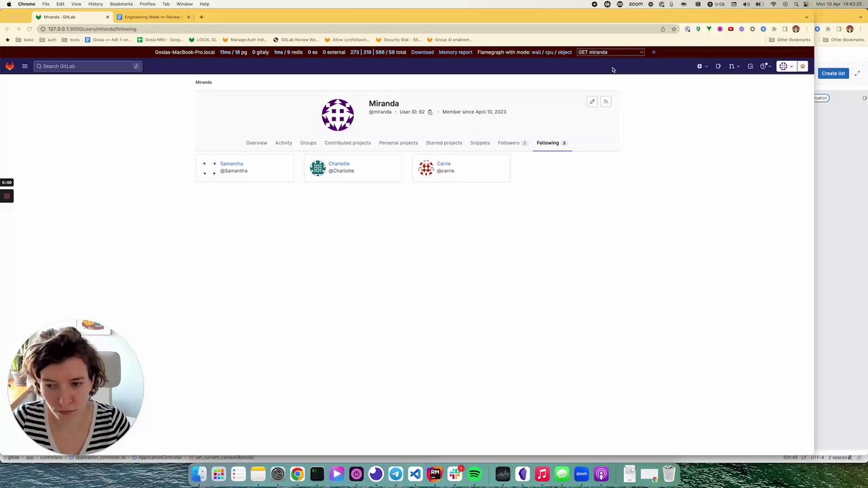Open Samantha's profile link
This screenshot has height=488, width=868.
pos(231,163)
